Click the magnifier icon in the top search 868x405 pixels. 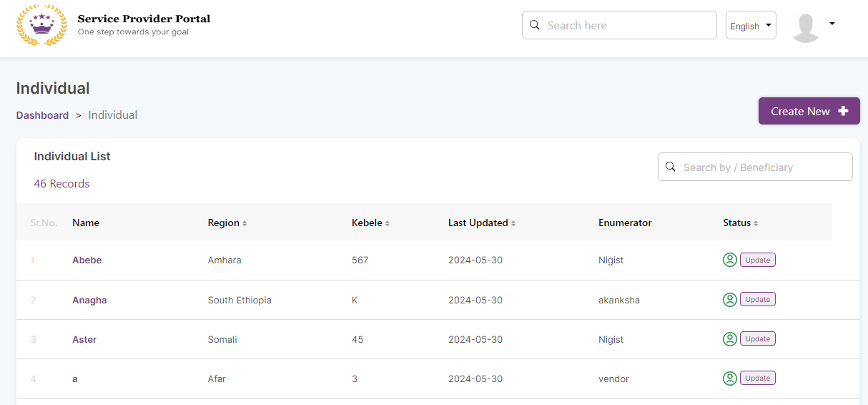point(535,25)
